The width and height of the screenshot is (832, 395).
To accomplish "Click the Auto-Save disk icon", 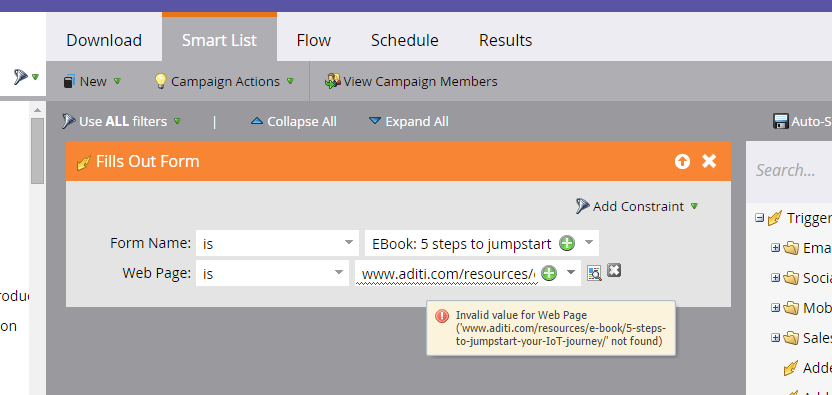I will click(x=781, y=122).
